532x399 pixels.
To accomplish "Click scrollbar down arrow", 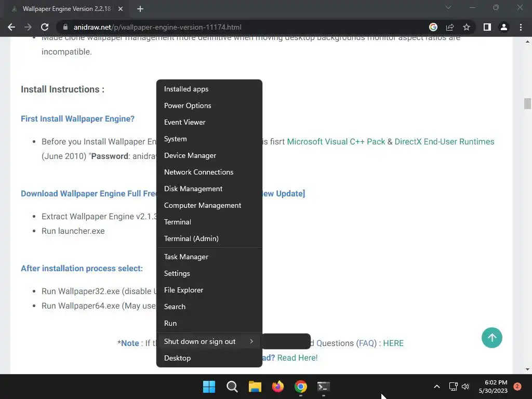I will (527, 369).
